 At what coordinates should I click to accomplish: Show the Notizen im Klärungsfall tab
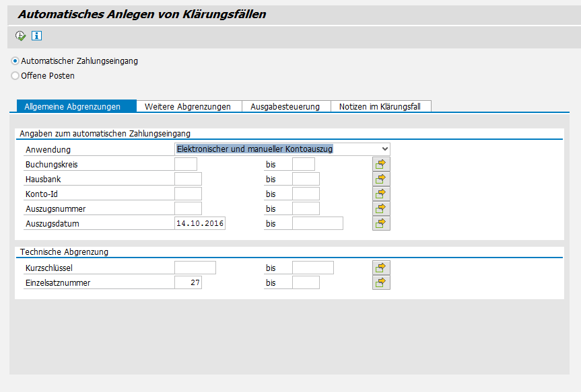coord(380,106)
